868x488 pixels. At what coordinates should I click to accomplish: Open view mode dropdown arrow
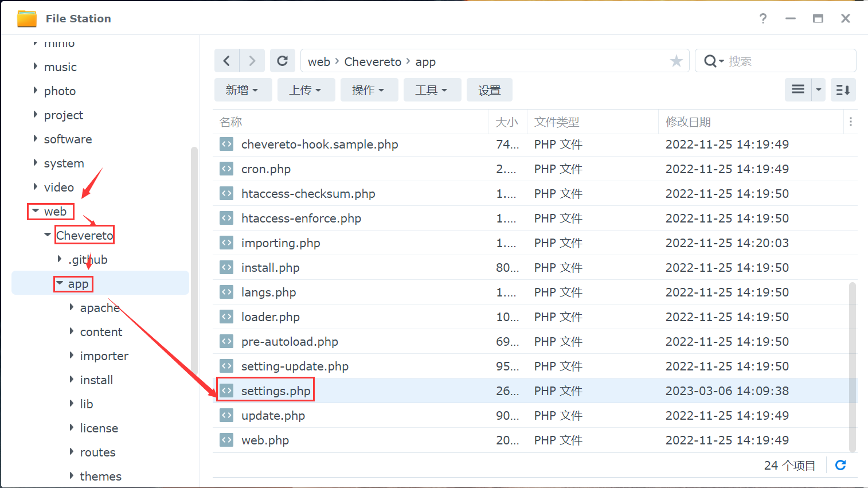click(x=818, y=89)
